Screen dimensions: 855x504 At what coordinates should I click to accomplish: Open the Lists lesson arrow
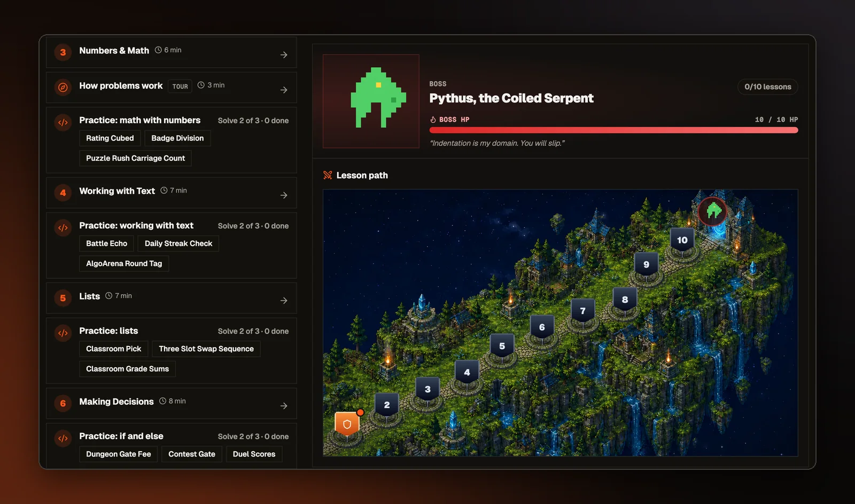tap(284, 301)
